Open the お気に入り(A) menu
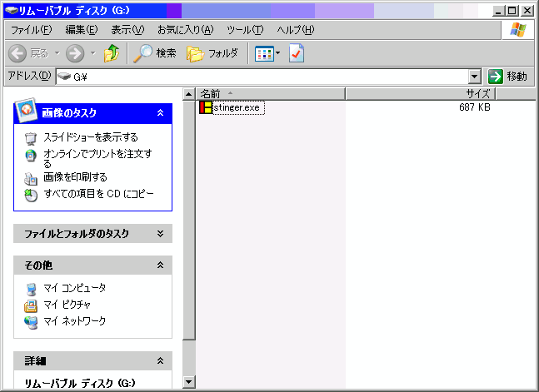539x392 pixels. pyautogui.click(x=186, y=30)
